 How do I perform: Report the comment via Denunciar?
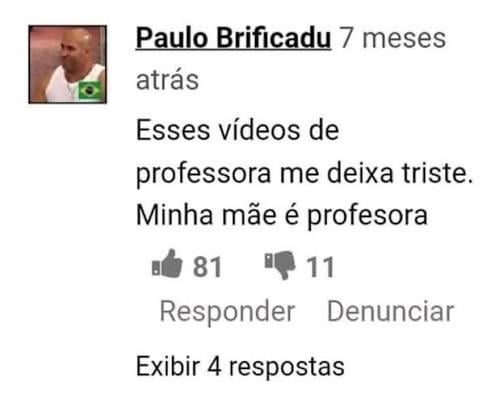391,311
